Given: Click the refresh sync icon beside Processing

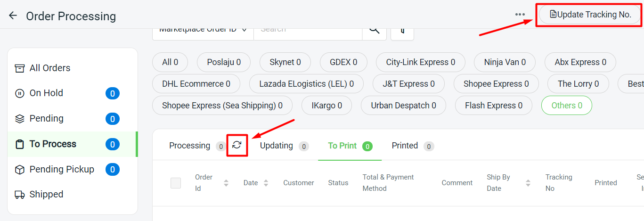Looking at the screenshot, I should point(237,145).
